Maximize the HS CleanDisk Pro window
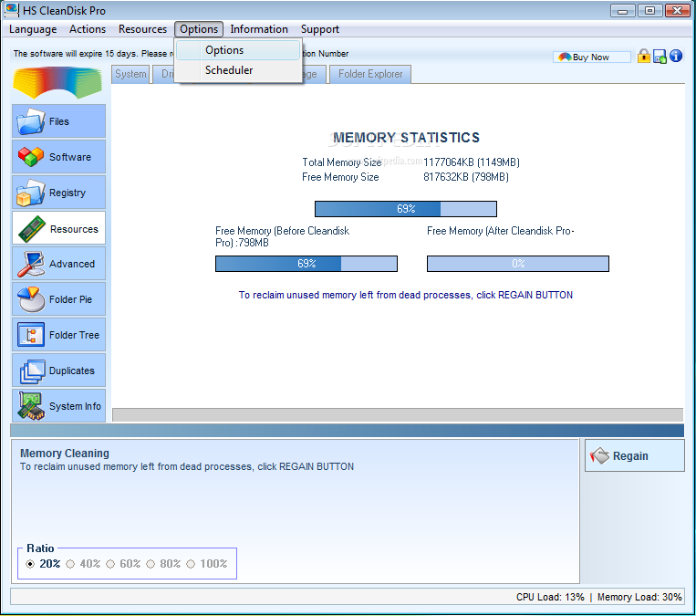Image resolution: width=696 pixels, height=616 pixels. (x=649, y=10)
